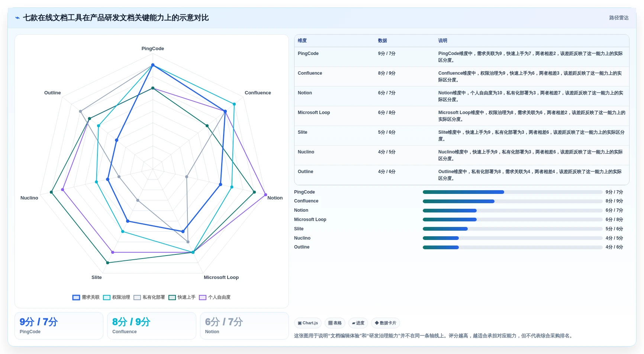Click the 6分 / 8分 value in table
Image resolution: width=644 pixels, height=354 pixels.
[387, 113]
